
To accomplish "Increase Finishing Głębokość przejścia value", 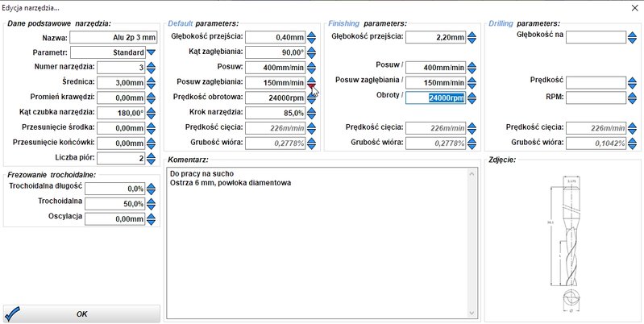I will 472,35.
